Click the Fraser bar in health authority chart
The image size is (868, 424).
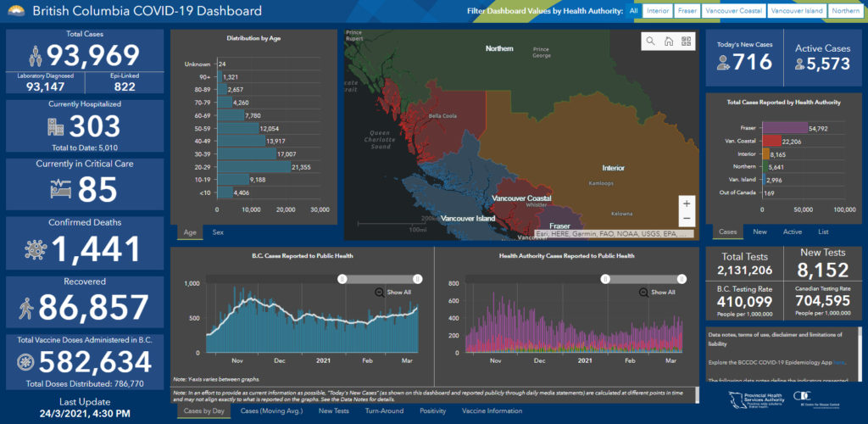point(785,128)
